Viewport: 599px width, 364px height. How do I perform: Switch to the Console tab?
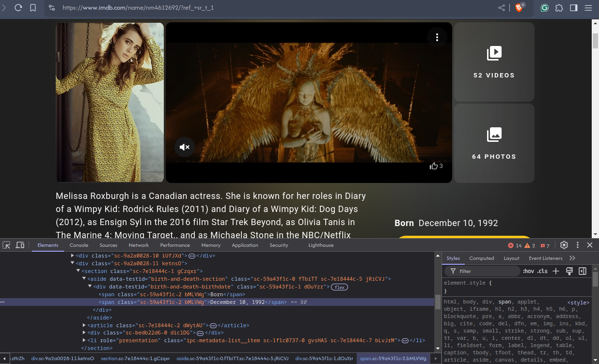pos(79,245)
